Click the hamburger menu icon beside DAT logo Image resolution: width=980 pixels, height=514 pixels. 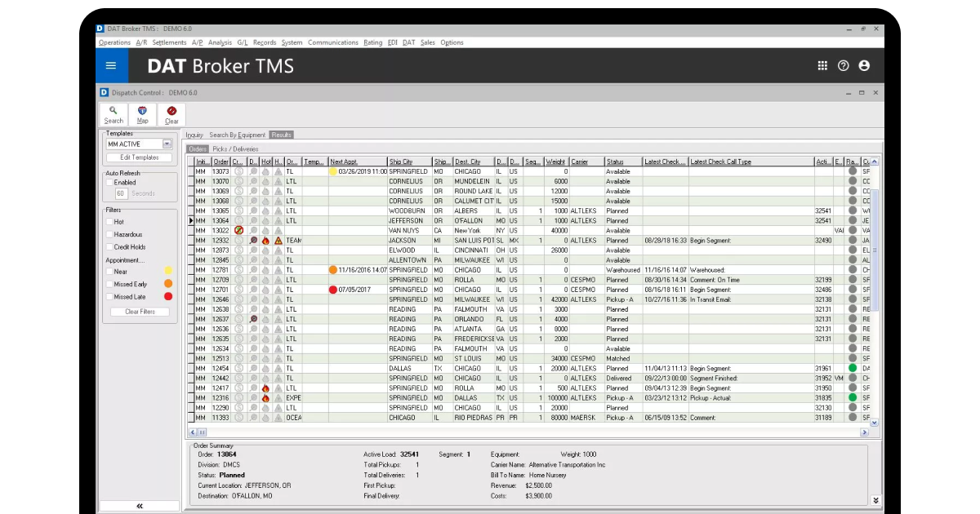click(x=111, y=66)
